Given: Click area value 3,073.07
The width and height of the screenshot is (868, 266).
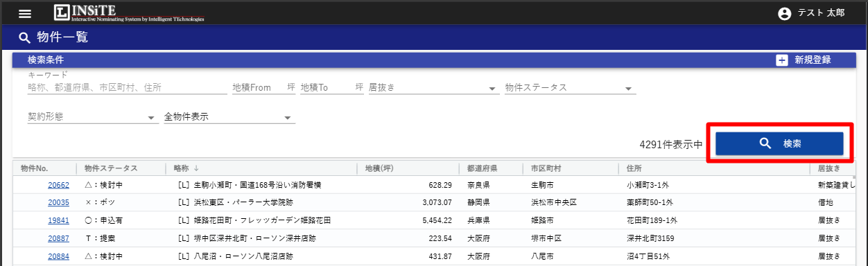Looking at the screenshot, I should 437,203.
